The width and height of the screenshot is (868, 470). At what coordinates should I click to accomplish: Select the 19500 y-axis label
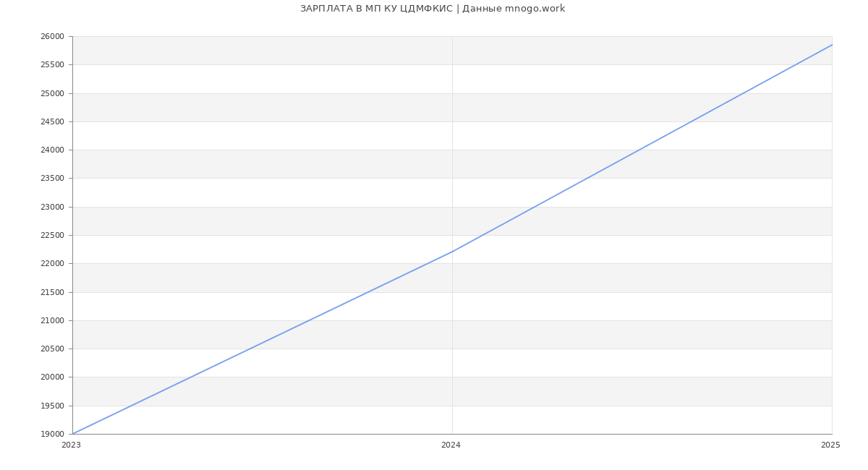click(x=52, y=406)
